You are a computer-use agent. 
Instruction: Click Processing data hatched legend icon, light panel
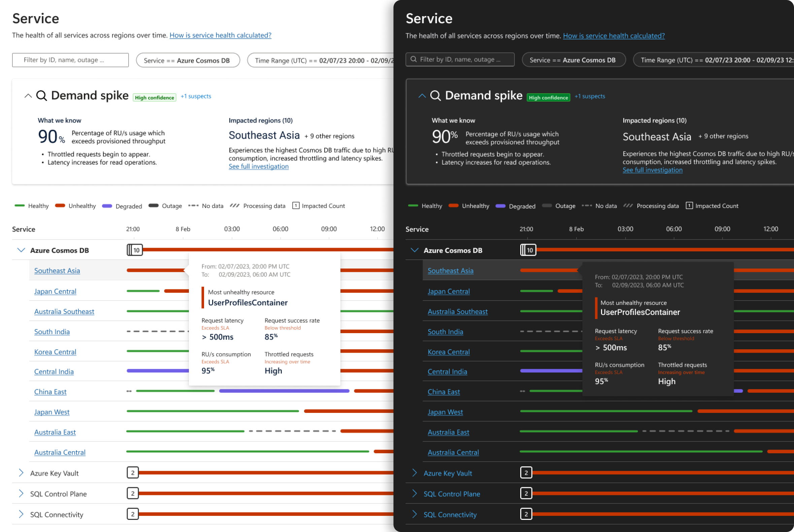tap(235, 206)
